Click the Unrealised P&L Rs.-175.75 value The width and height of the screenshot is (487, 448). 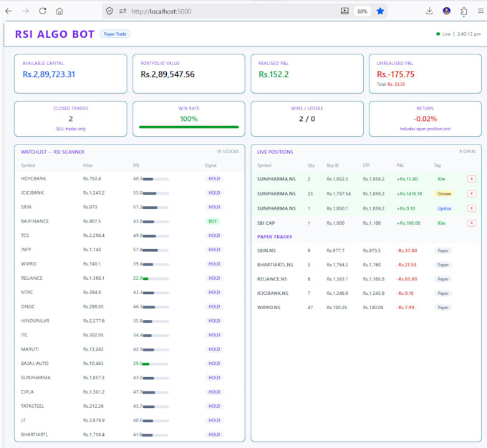point(395,74)
